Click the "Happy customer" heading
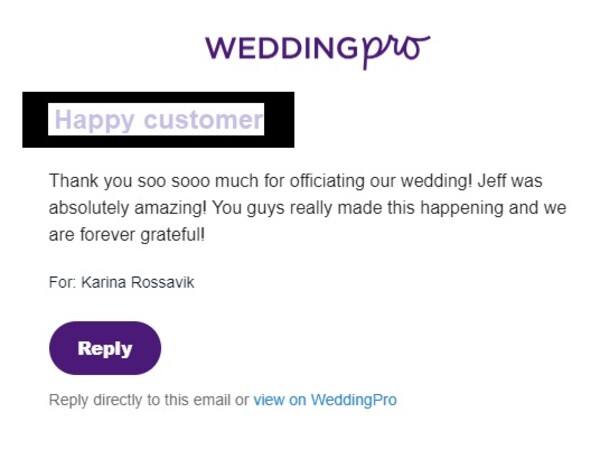This screenshot has width=600, height=450. pyautogui.click(x=159, y=120)
